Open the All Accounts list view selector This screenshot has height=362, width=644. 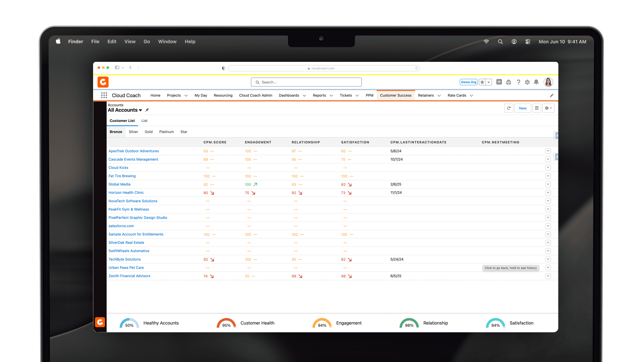125,110
